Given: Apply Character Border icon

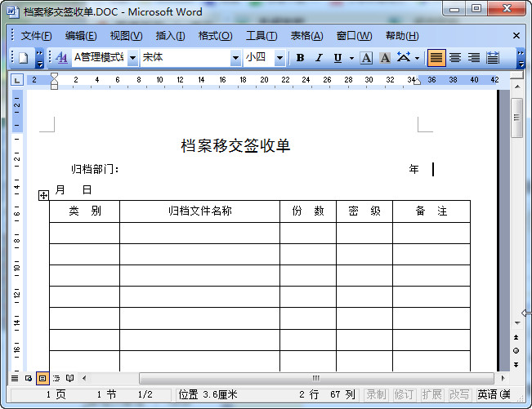Looking at the screenshot, I should 366,58.
